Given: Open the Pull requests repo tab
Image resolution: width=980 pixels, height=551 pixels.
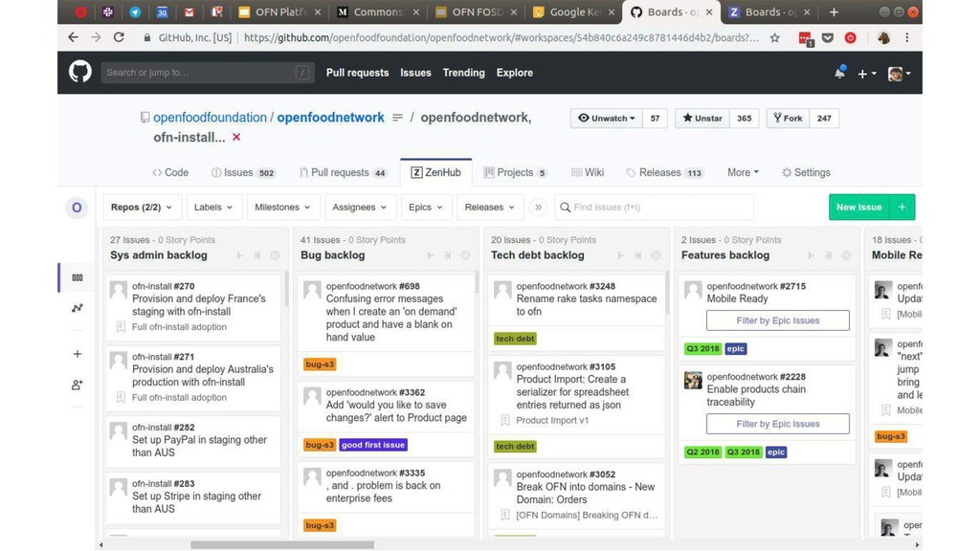Looking at the screenshot, I should (344, 172).
